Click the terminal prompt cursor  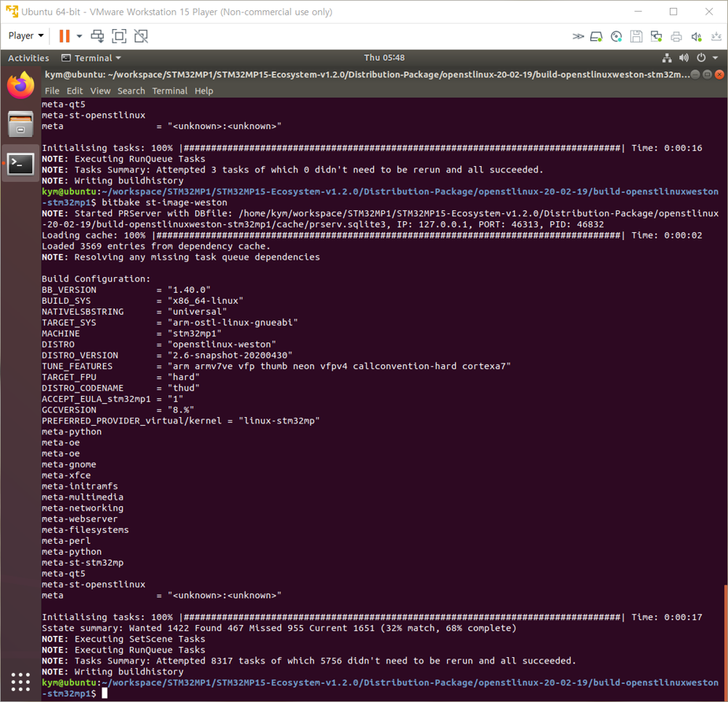coord(105,693)
